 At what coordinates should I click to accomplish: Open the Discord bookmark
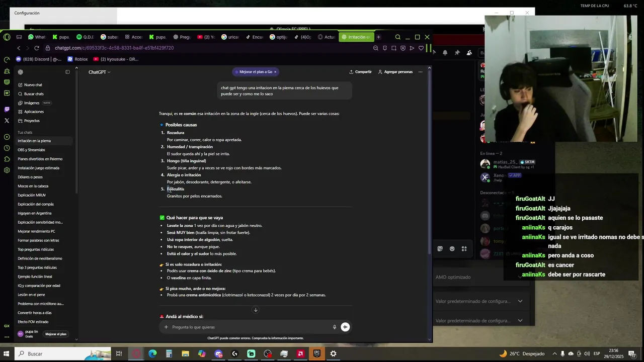pos(39,59)
